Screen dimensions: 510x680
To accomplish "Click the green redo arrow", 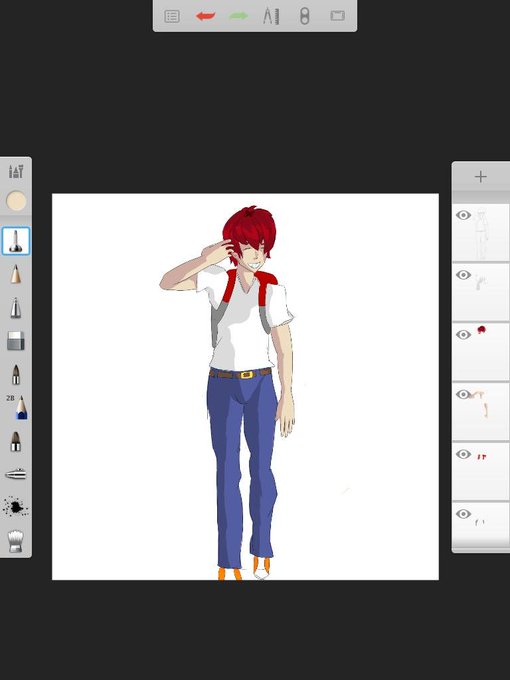I will pos(239,16).
